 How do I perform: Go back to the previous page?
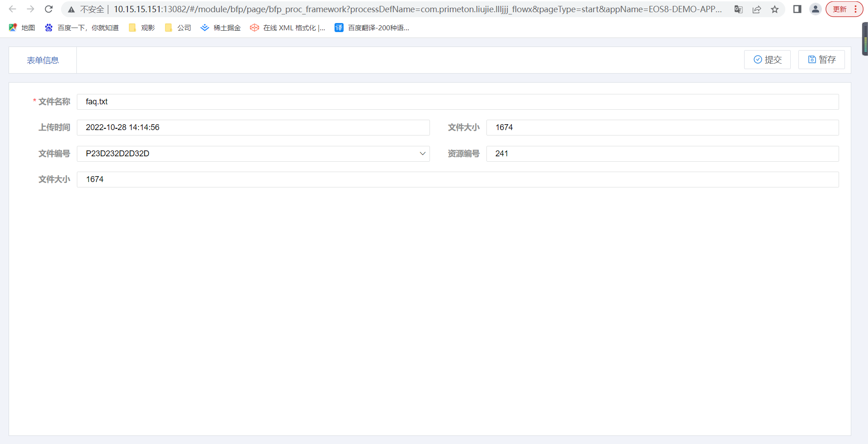click(x=13, y=9)
